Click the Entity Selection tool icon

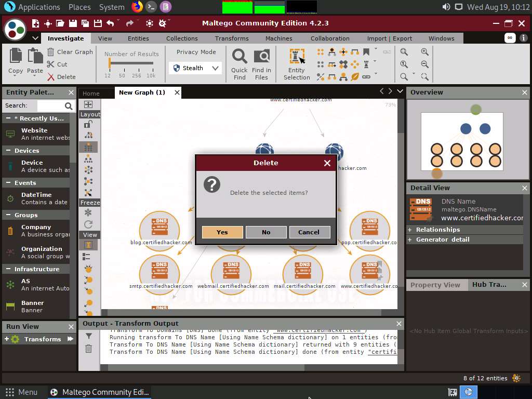297,56
